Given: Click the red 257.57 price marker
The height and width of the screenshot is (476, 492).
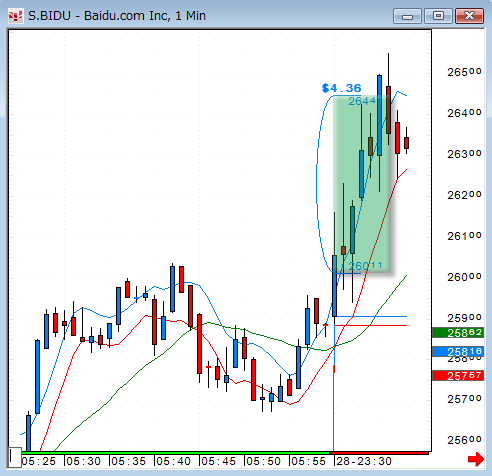Looking at the screenshot, I should pos(458,376).
